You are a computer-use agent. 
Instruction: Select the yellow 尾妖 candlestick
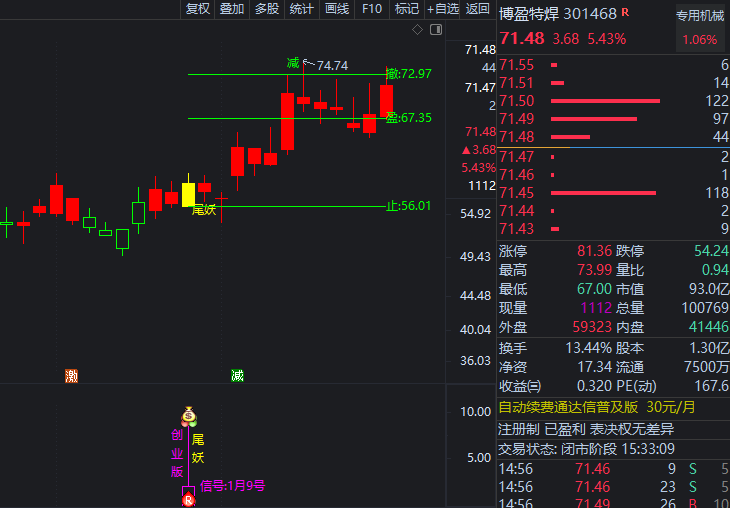pyautogui.click(x=188, y=193)
